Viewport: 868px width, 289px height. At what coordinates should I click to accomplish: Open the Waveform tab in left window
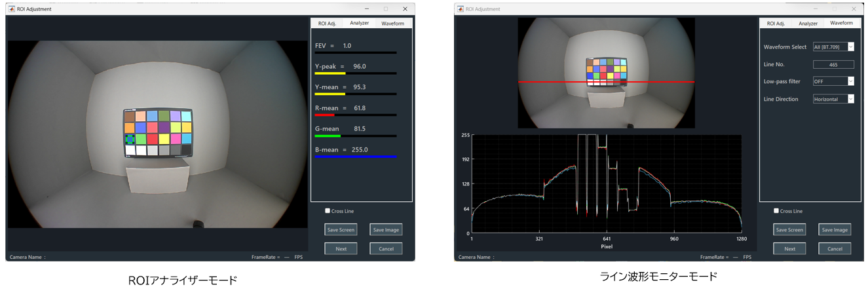tap(392, 24)
